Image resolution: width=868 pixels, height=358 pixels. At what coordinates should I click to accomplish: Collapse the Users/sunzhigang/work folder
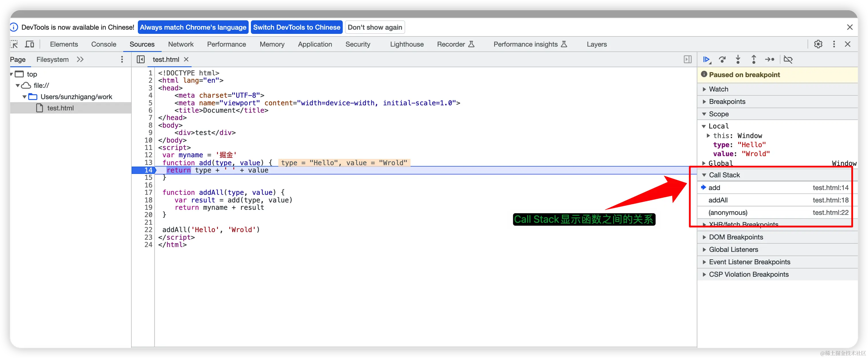(x=24, y=97)
